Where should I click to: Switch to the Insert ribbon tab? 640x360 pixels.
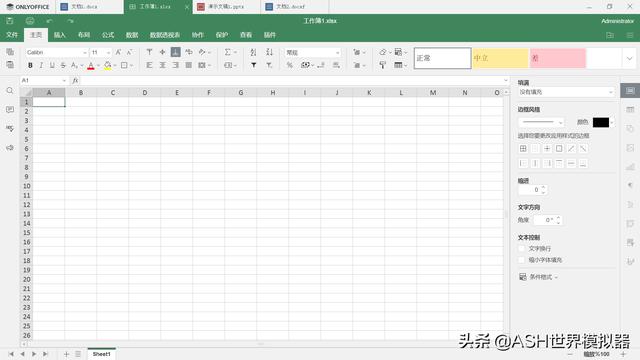[x=60, y=35]
